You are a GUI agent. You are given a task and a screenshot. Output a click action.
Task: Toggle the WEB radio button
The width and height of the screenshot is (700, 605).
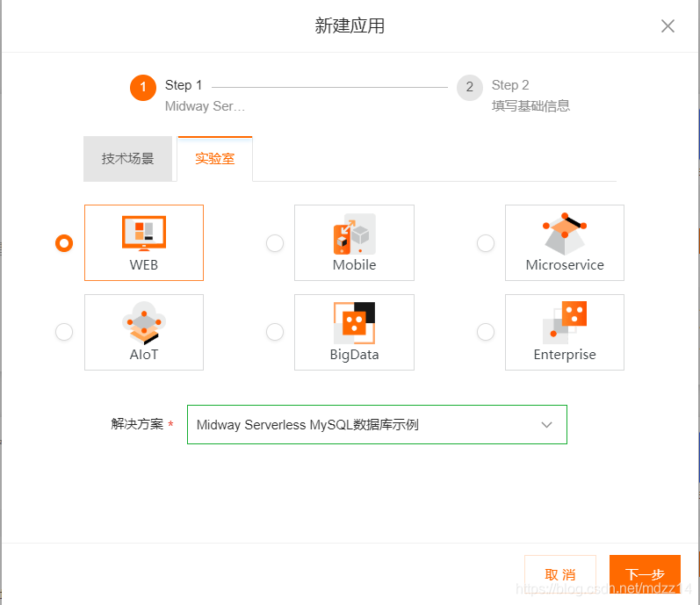64,243
